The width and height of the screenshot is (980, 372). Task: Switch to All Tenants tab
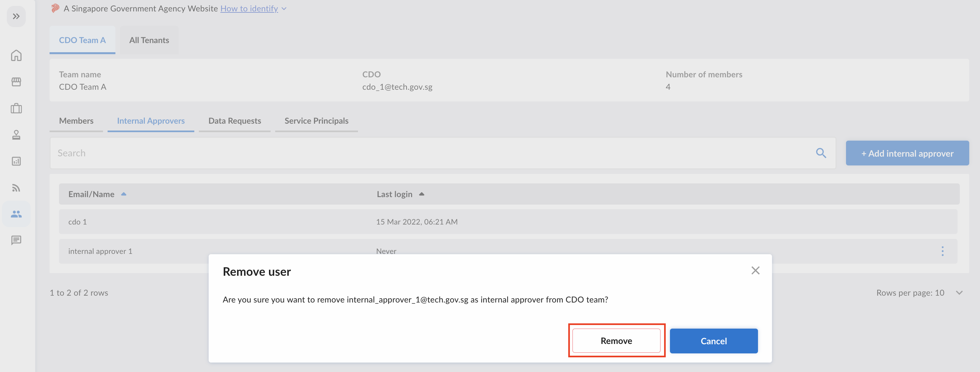coord(149,40)
